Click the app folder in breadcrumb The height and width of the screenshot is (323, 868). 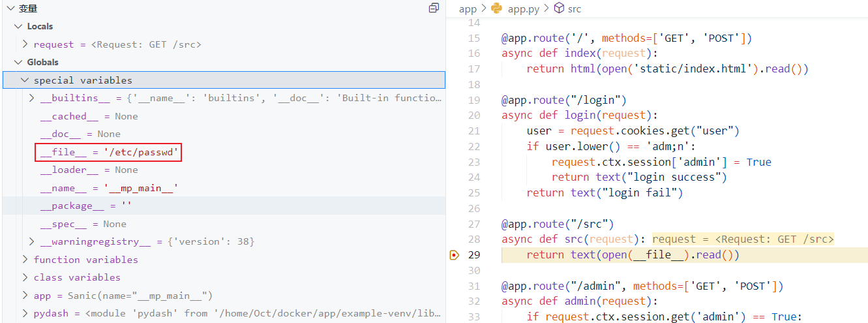[x=468, y=8]
